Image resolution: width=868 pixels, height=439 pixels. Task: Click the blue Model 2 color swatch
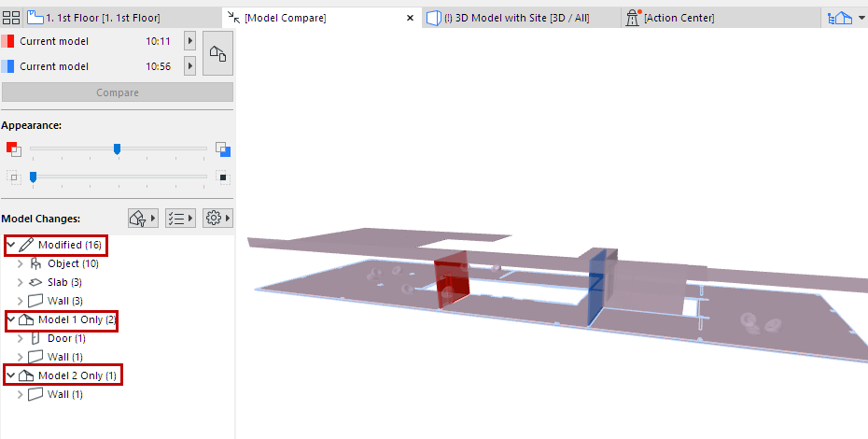tap(7, 66)
